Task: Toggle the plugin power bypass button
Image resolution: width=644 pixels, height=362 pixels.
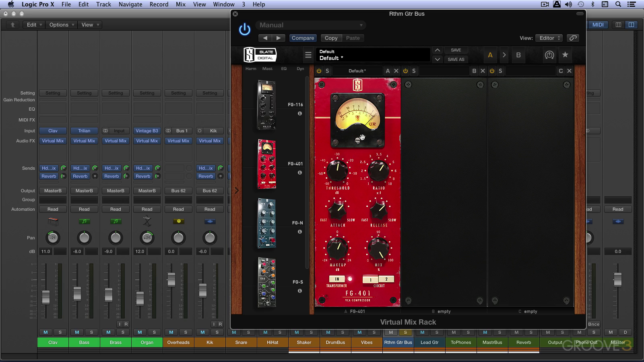Action: point(244,29)
